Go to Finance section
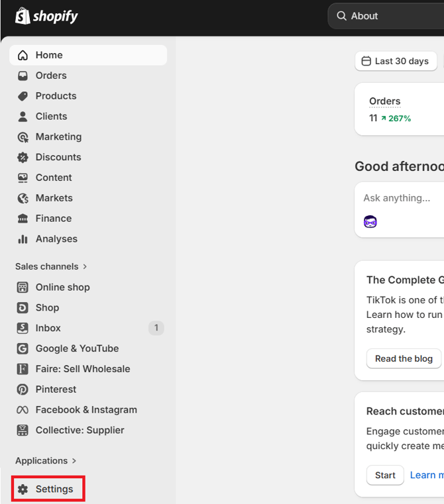This screenshot has height=504, width=444. pos(88,219)
